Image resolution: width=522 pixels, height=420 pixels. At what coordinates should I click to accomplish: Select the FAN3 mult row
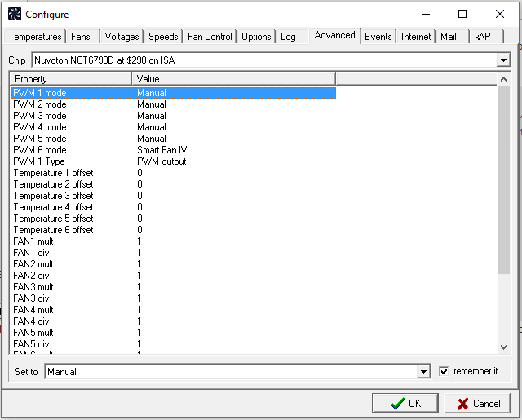pyautogui.click(x=174, y=287)
